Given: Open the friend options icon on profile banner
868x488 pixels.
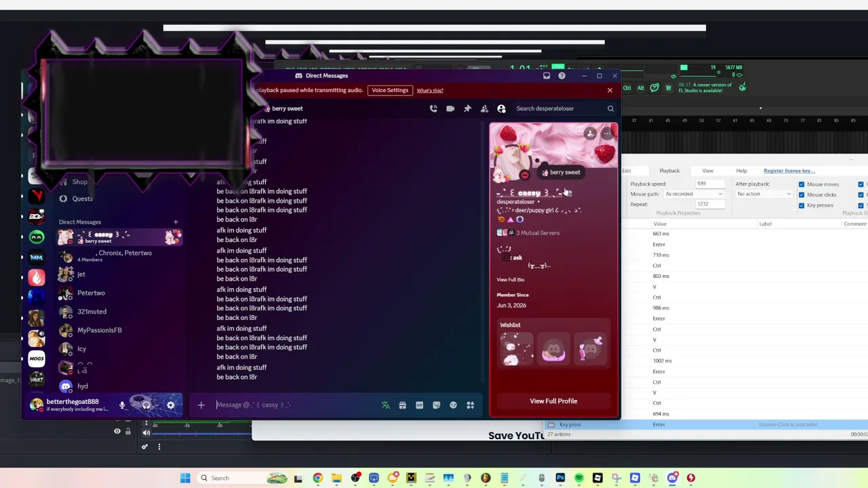Looking at the screenshot, I should click(x=591, y=134).
